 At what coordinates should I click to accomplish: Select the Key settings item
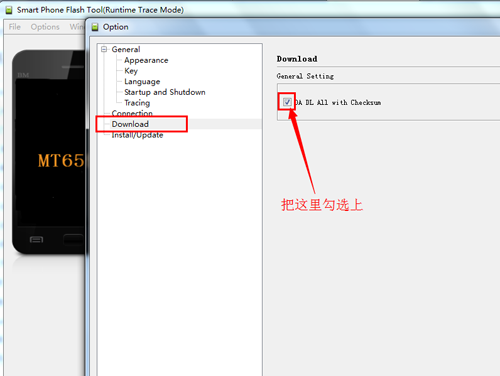[131, 71]
